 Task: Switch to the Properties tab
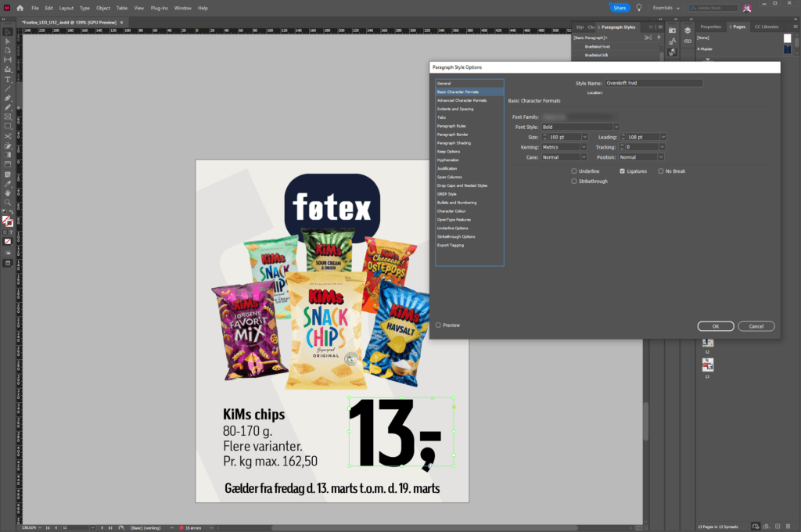pyautogui.click(x=710, y=27)
